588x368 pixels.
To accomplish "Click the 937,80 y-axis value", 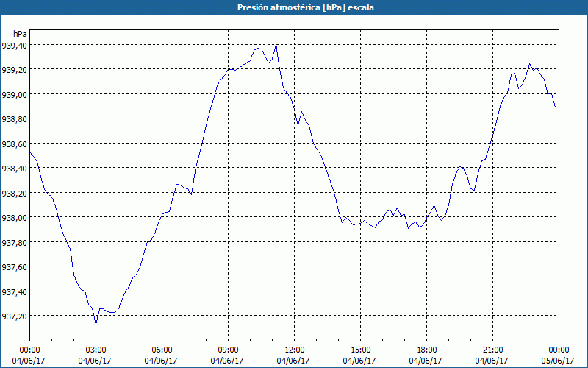I will (x=14, y=243).
